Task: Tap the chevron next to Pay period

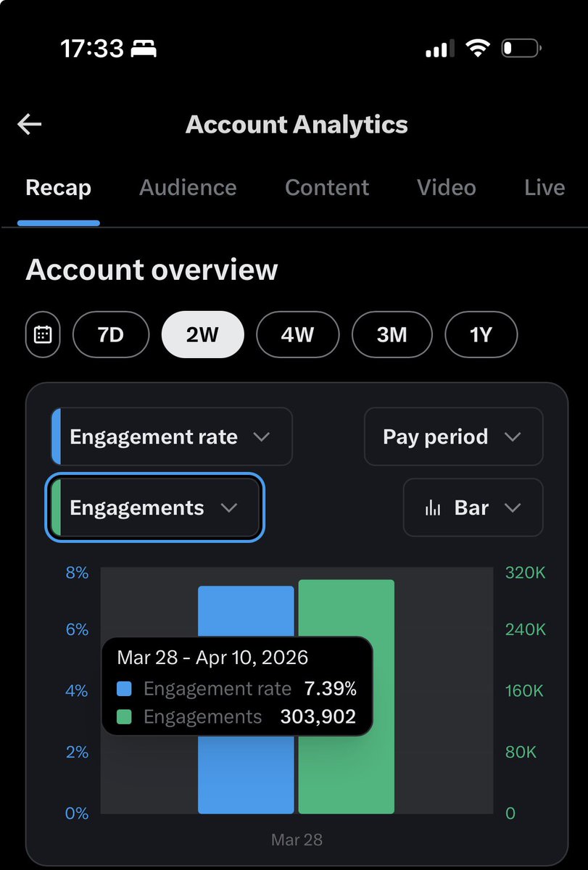Action: 512,437
